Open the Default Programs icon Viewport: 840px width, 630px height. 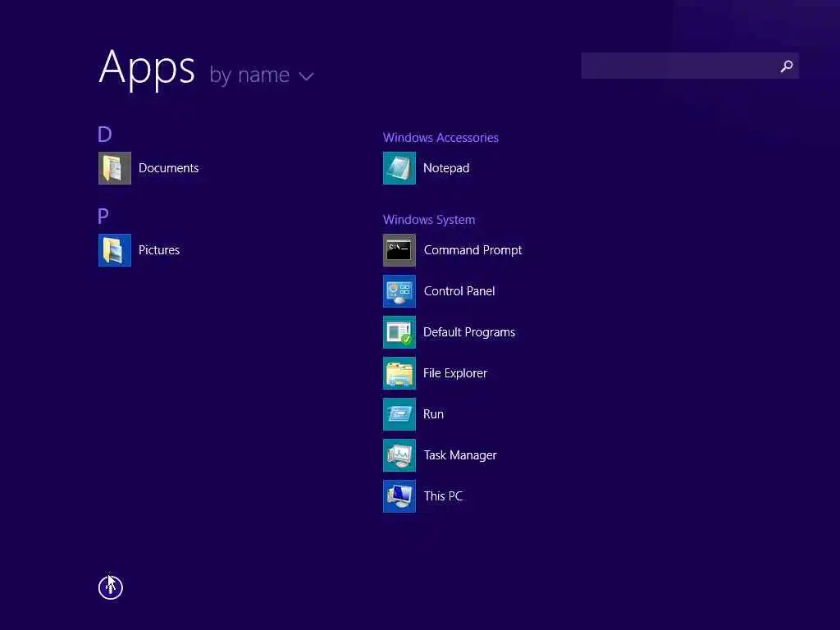coord(399,332)
